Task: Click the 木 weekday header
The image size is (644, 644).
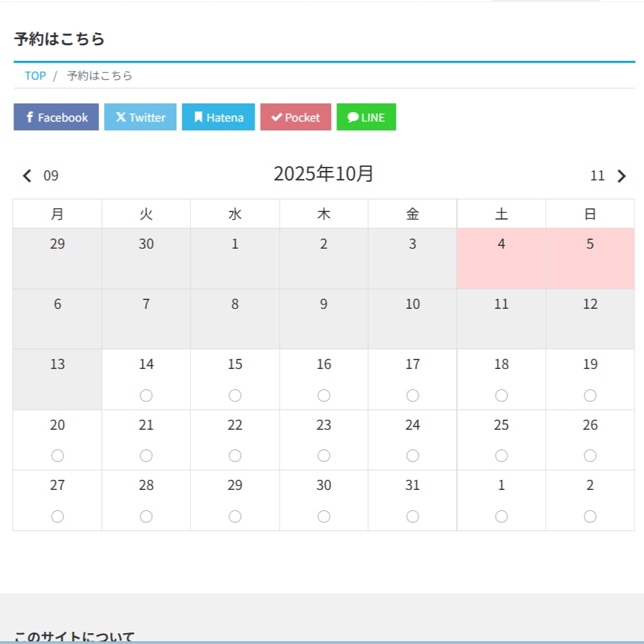Action: pyautogui.click(x=324, y=214)
